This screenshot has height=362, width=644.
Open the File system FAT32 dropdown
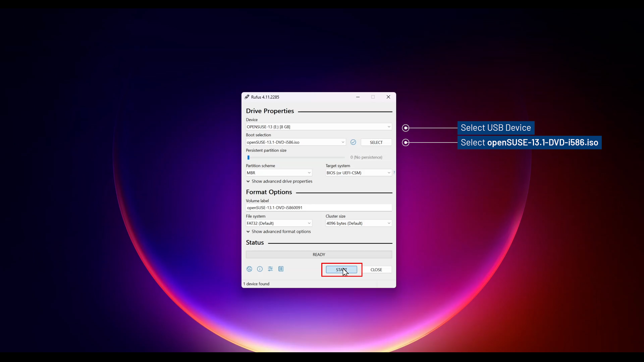coord(279,223)
